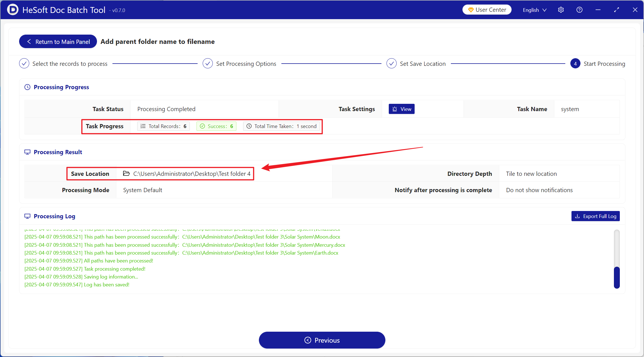Open User Center

(487, 10)
